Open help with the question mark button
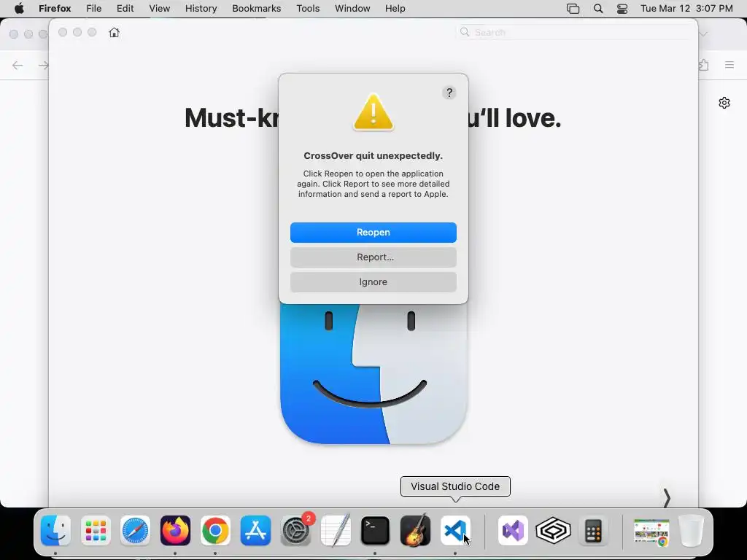747x560 pixels. pyautogui.click(x=449, y=93)
